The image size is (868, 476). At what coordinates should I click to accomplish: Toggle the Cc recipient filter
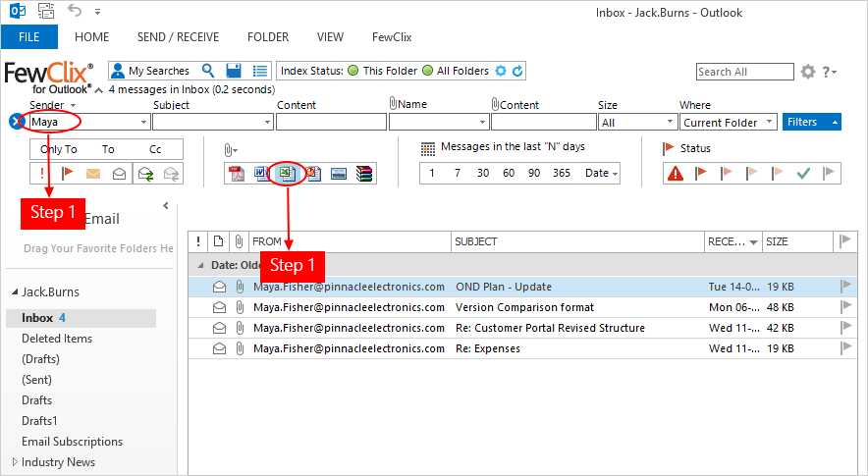[155, 149]
